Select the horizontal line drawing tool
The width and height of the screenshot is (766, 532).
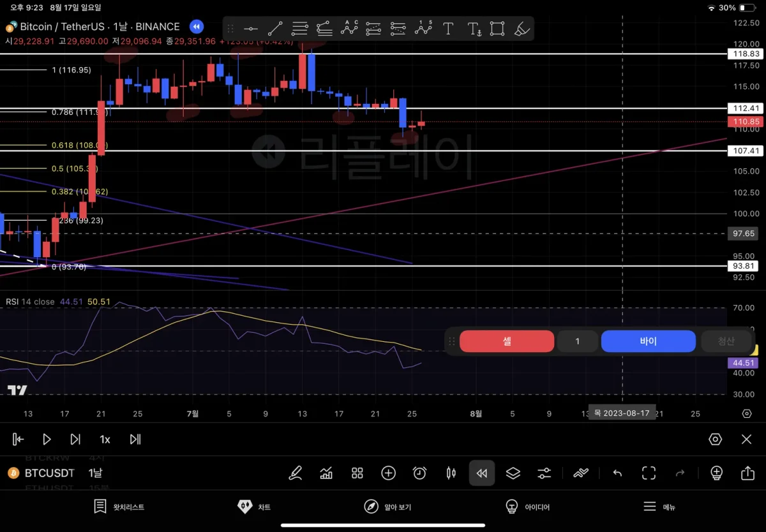tap(251, 29)
